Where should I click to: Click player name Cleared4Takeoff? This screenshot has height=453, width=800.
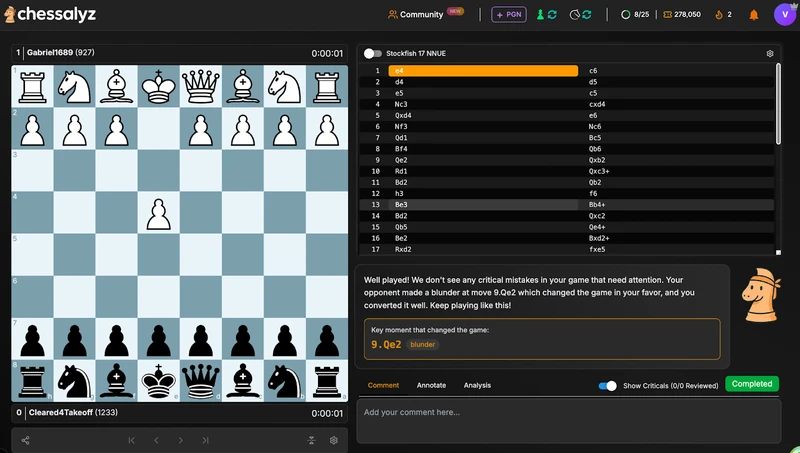pos(61,412)
